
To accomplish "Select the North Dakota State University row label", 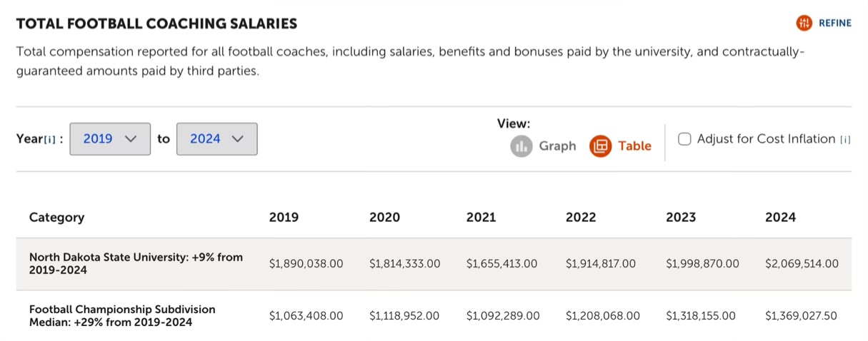I will click(x=136, y=264).
